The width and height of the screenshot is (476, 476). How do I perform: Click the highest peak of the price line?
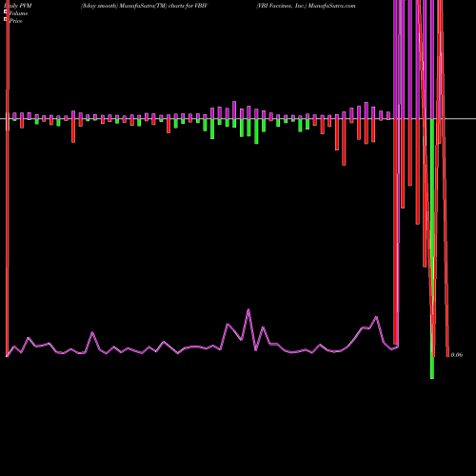248,309
